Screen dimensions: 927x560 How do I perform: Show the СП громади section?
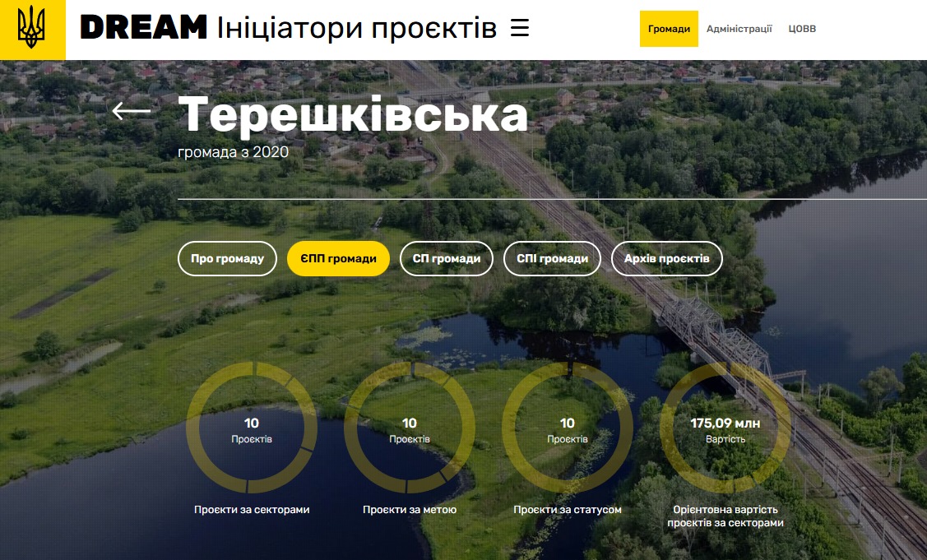tap(446, 259)
